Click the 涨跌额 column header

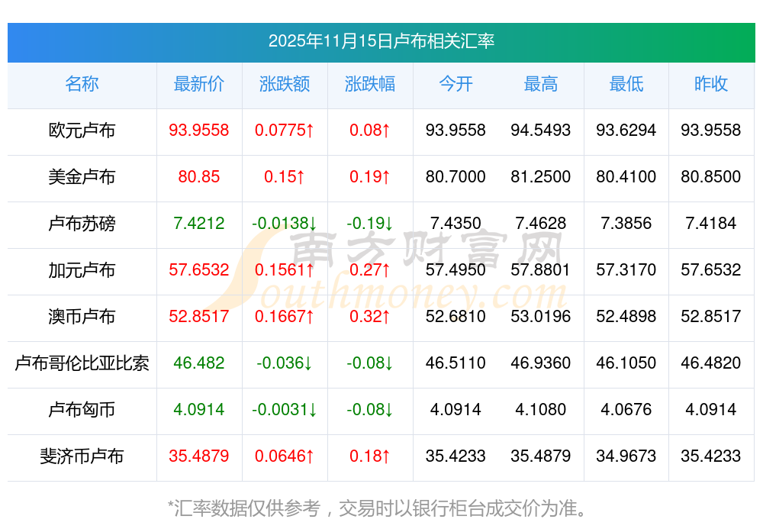click(x=285, y=84)
